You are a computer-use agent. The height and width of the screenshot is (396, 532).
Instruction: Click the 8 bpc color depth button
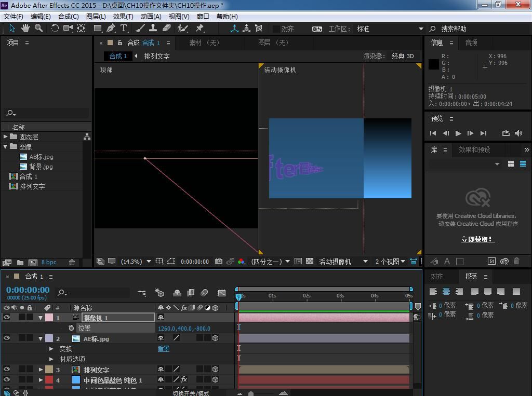[x=49, y=262]
